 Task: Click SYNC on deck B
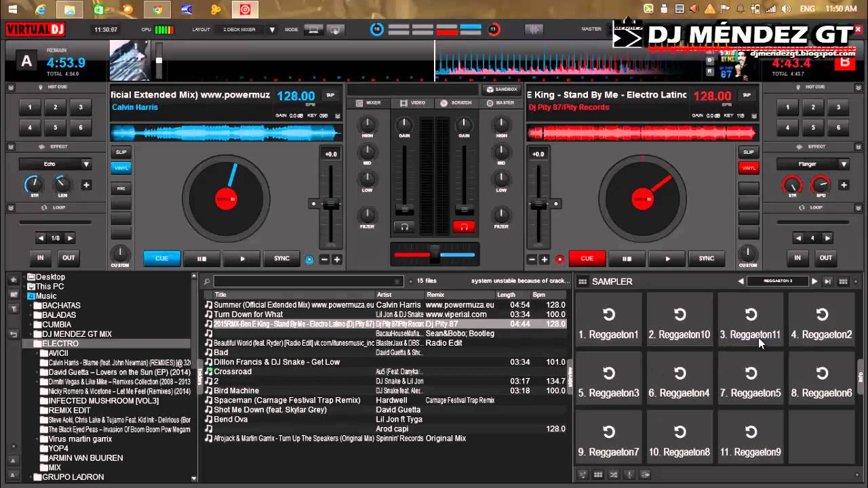[x=707, y=258]
